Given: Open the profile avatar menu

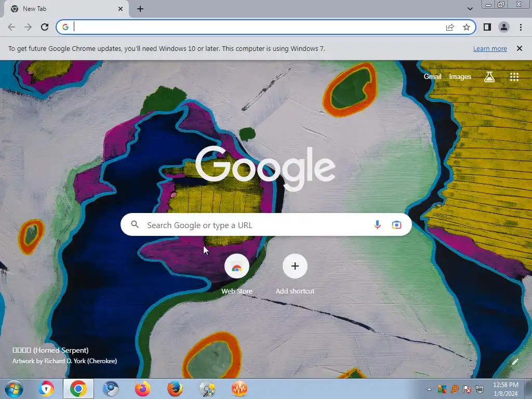Looking at the screenshot, I should [x=504, y=27].
